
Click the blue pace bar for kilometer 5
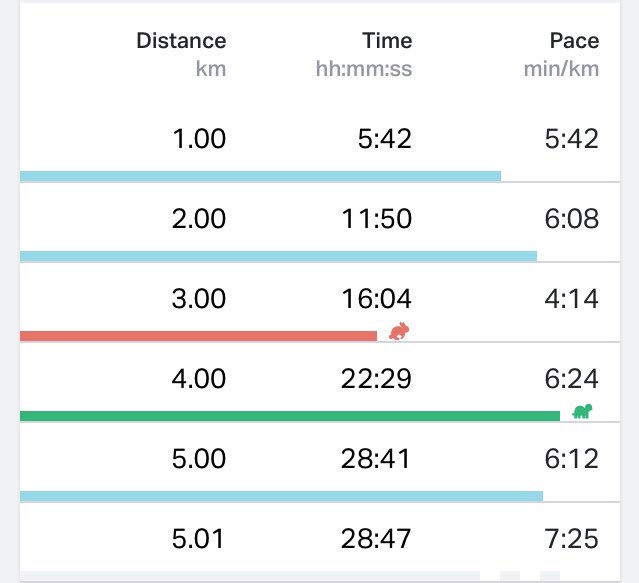pos(281,496)
